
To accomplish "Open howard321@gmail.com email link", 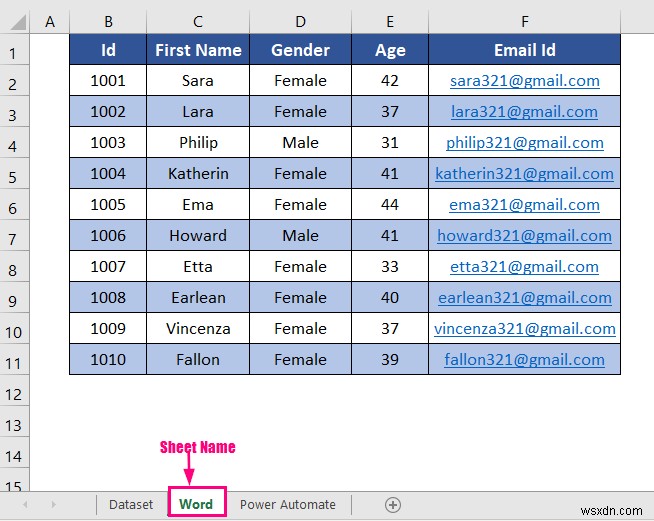I will point(524,236).
